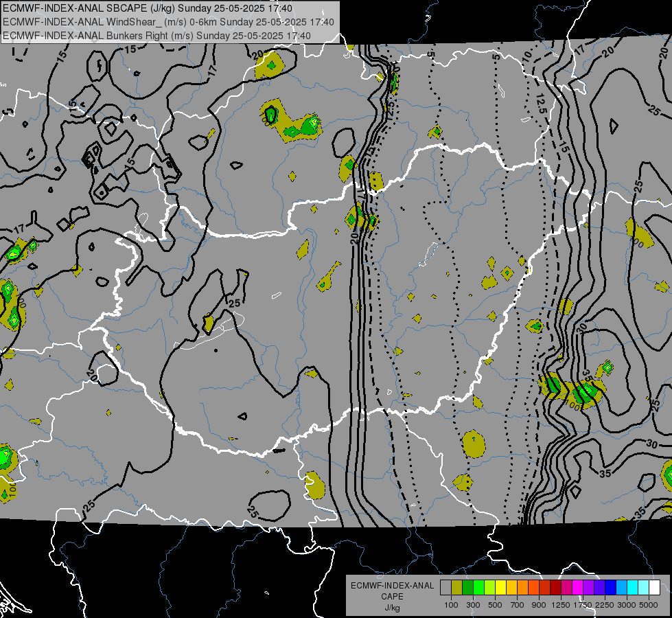This screenshot has width=672, height=618.
Task: Pick the pale cyan swatch left of 5000
Action: 644,587
